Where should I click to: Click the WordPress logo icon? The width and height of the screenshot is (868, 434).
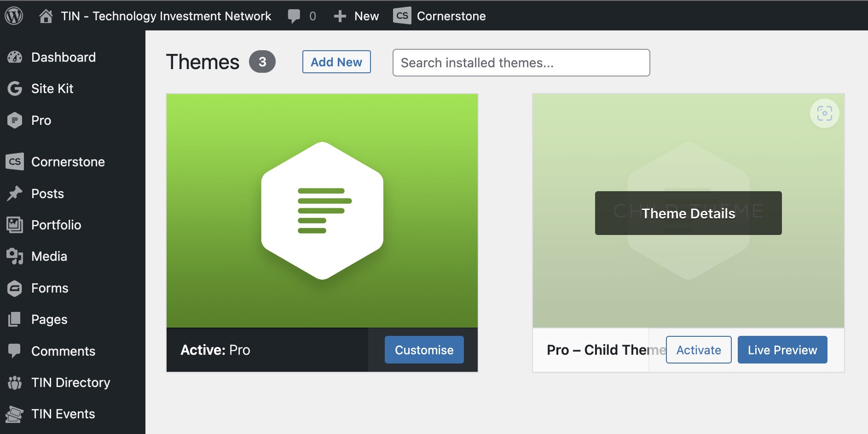coord(14,16)
